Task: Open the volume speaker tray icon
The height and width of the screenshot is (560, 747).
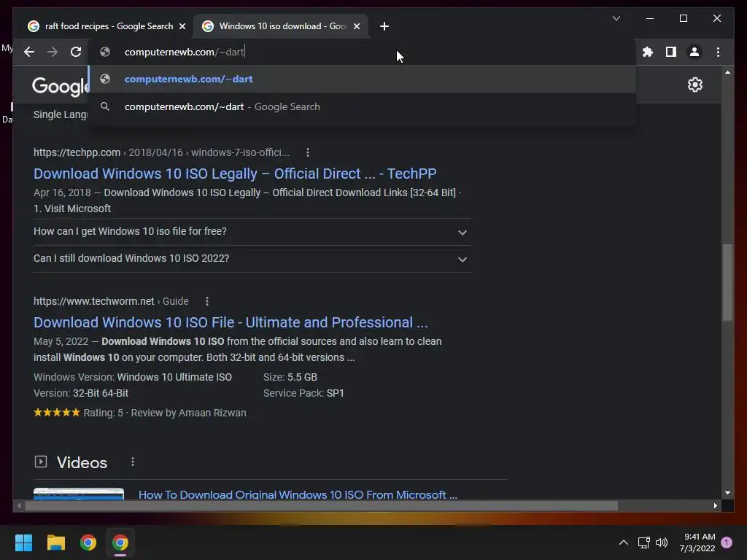Action: tap(661, 542)
